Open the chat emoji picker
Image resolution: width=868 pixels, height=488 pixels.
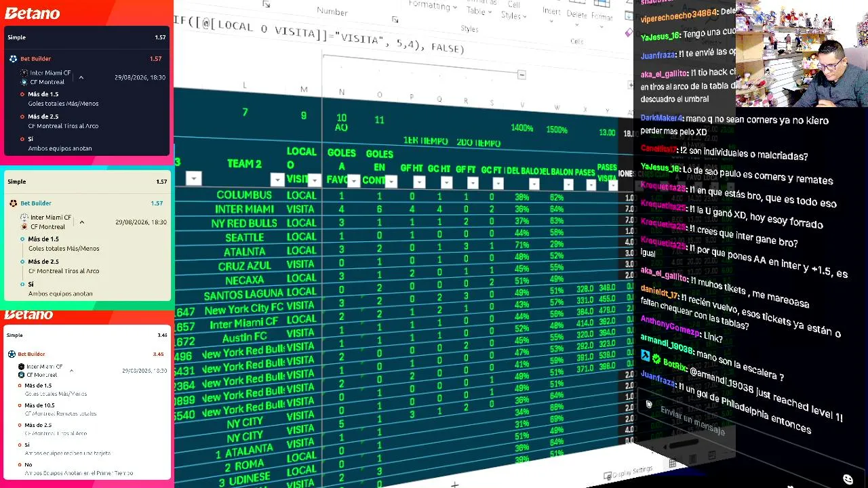(848, 480)
